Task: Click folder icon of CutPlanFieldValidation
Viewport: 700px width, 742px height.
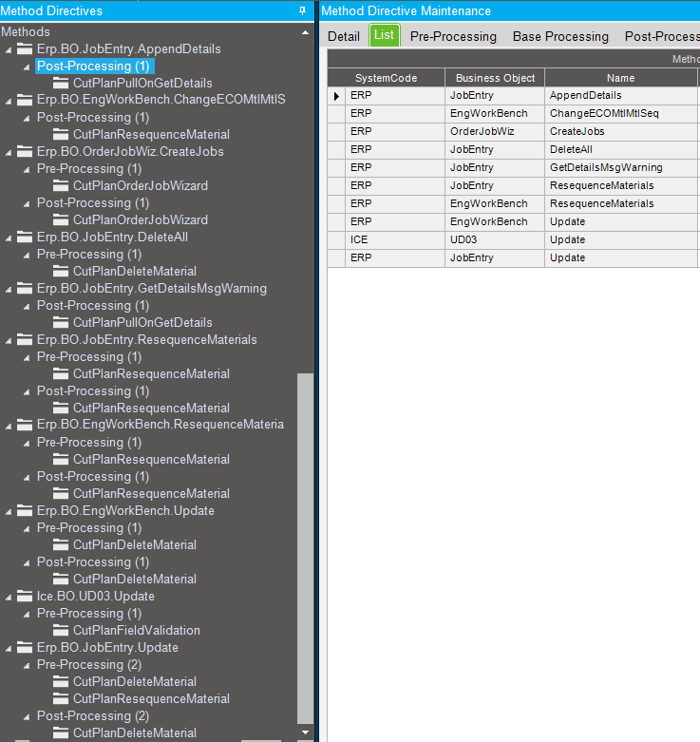Action: (x=61, y=630)
